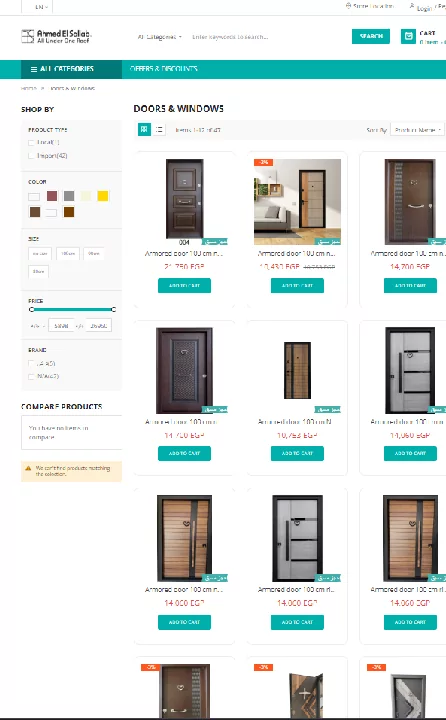Tick the first brand filter checkbox

tap(31, 364)
